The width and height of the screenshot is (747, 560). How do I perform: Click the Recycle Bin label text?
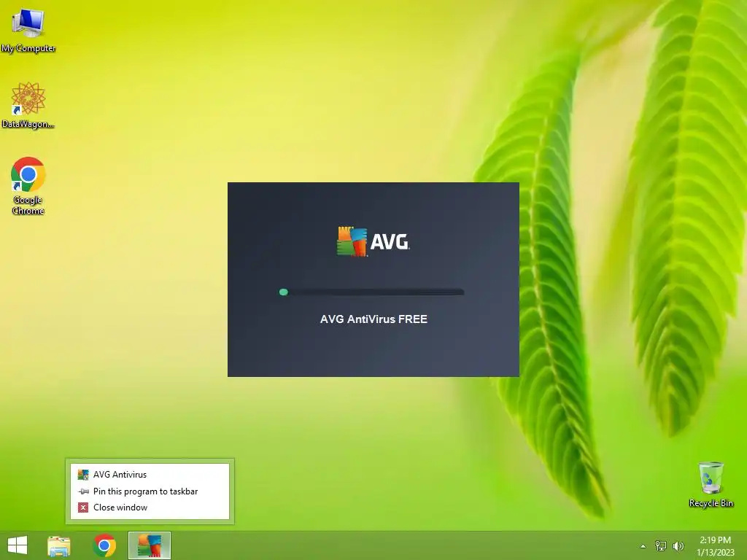coord(711,503)
